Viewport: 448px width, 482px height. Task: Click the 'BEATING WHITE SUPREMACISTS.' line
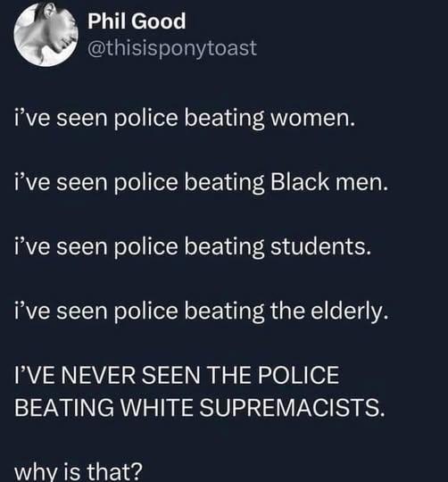[x=199, y=407]
